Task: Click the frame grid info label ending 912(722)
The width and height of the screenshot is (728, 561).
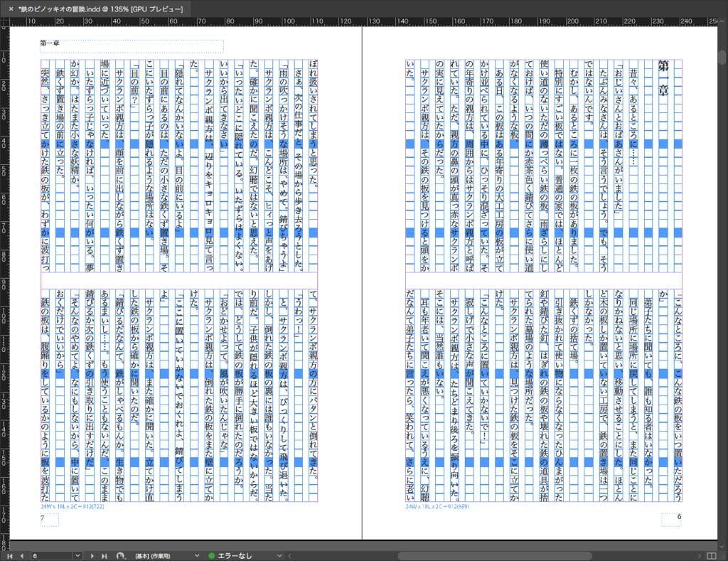Action: pyautogui.click(x=73, y=506)
